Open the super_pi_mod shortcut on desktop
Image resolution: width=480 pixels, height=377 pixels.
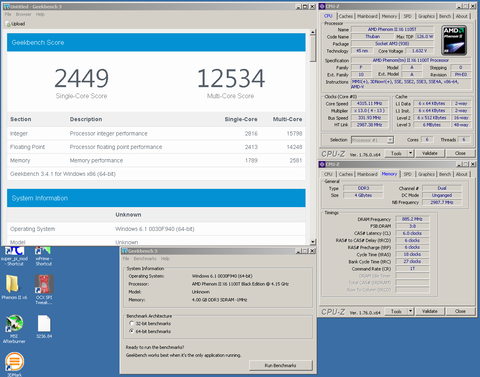pyautogui.click(x=14, y=256)
